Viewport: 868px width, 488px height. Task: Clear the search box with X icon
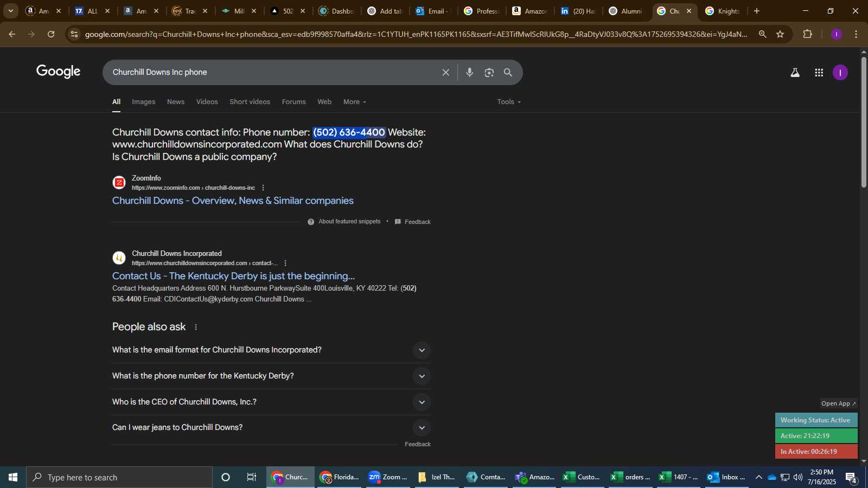point(445,72)
